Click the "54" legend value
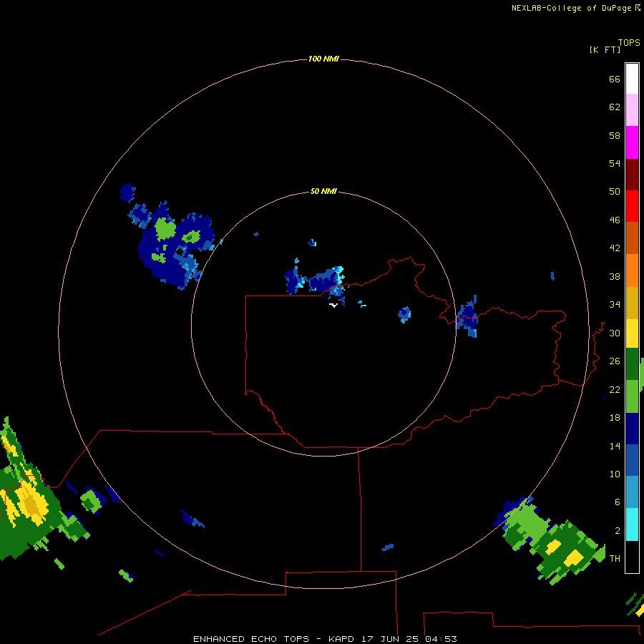644x644 pixels. point(615,163)
